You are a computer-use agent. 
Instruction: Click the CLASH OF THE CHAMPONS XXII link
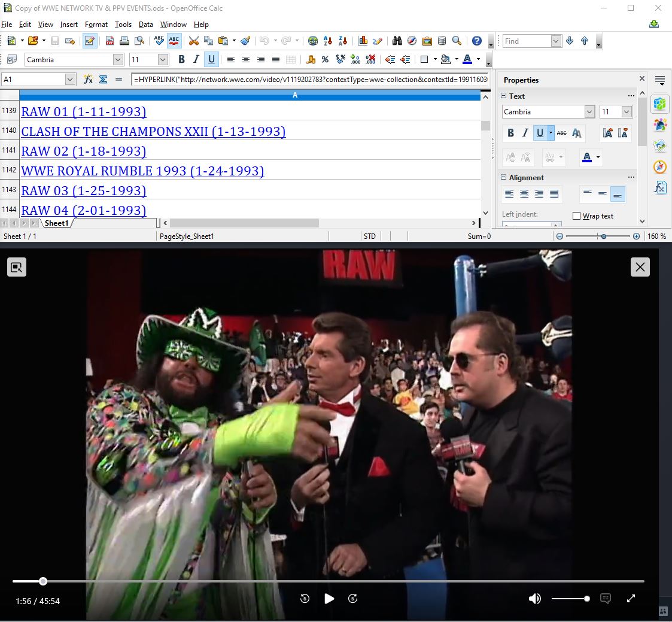pyautogui.click(x=153, y=131)
